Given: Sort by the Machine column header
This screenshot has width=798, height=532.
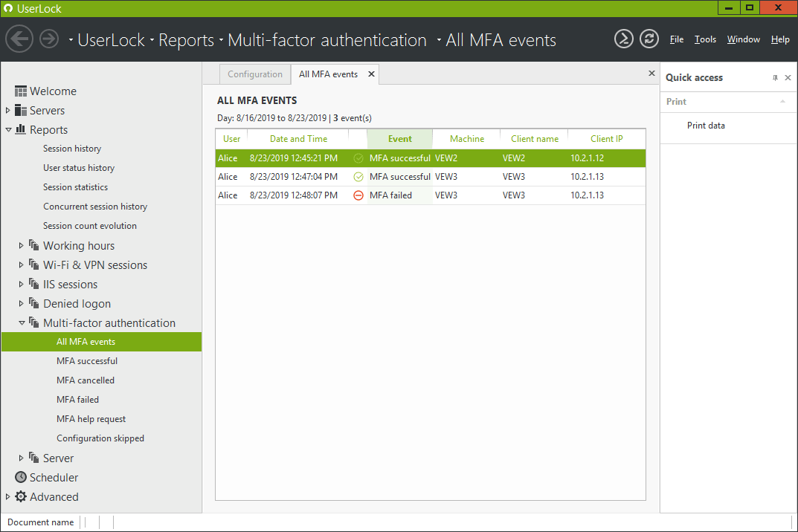Looking at the screenshot, I should click(467, 139).
